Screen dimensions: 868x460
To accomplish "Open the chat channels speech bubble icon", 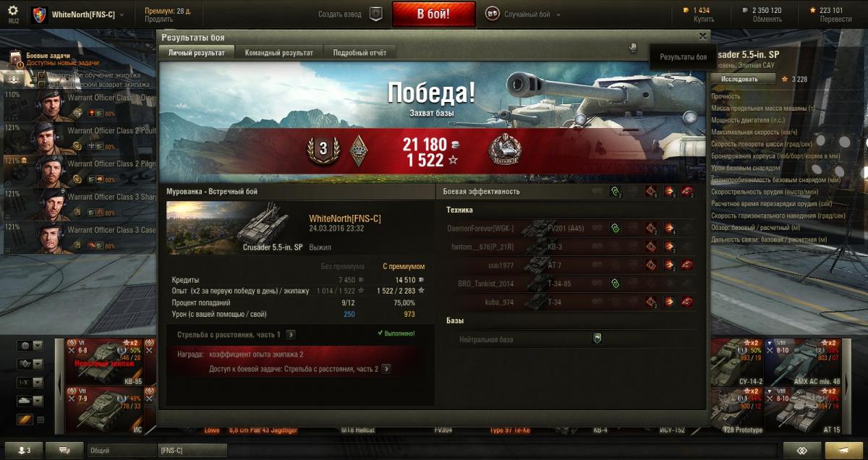I will (64, 450).
